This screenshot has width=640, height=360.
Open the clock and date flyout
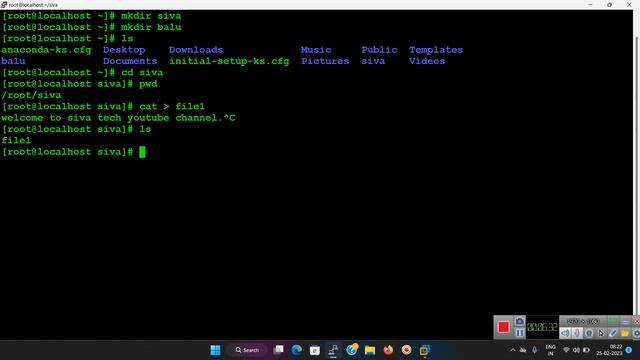tap(610, 350)
